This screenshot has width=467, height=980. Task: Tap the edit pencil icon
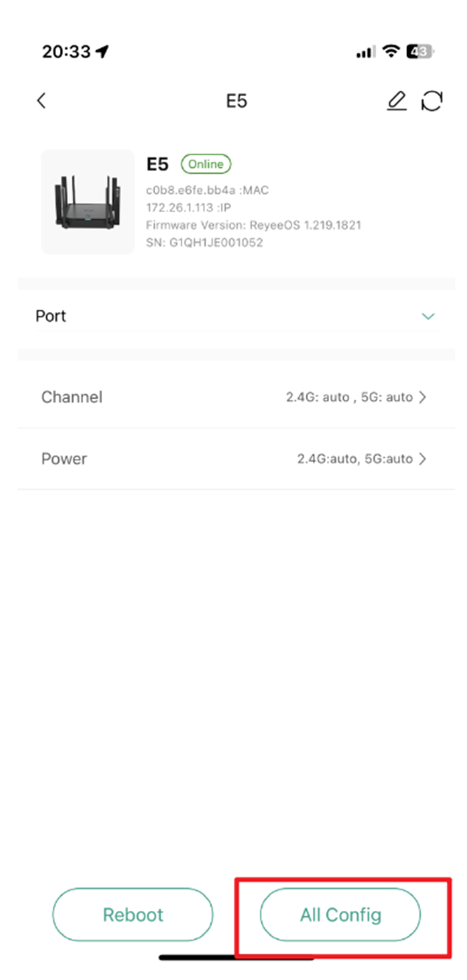coord(396,101)
